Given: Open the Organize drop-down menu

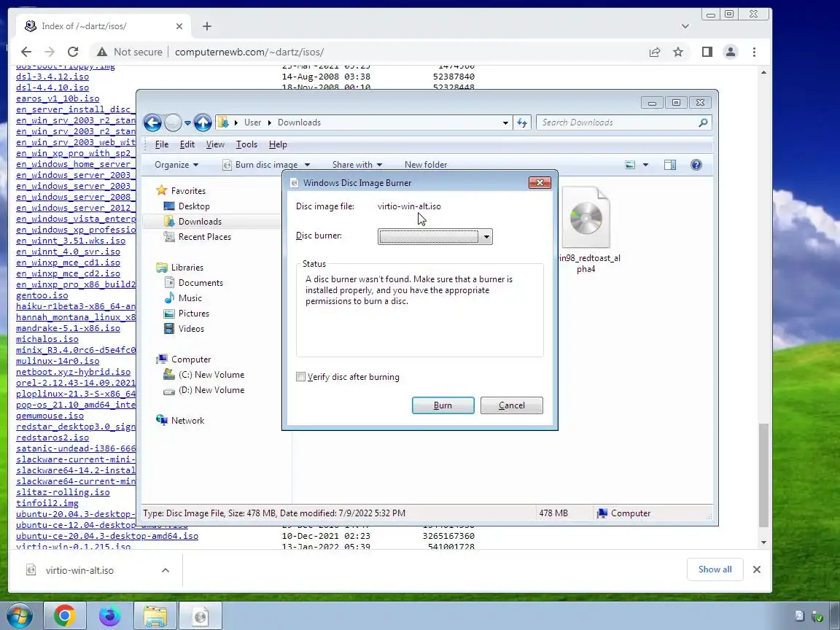Looking at the screenshot, I should tap(176, 165).
